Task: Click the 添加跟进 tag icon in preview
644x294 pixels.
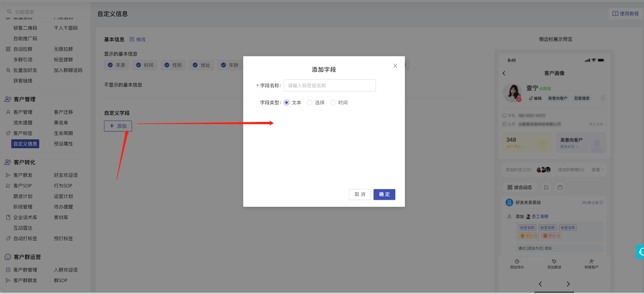Action: [554, 261]
